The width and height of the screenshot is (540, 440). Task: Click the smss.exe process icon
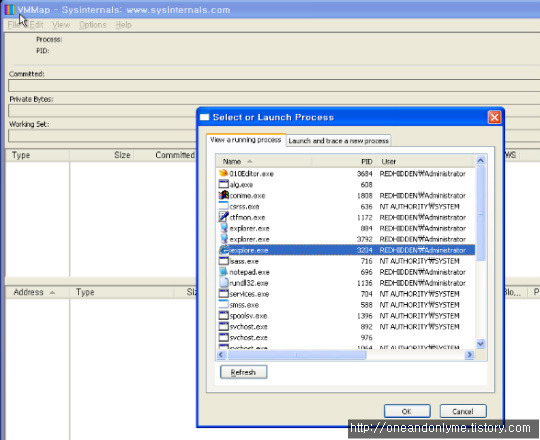point(224,304)
